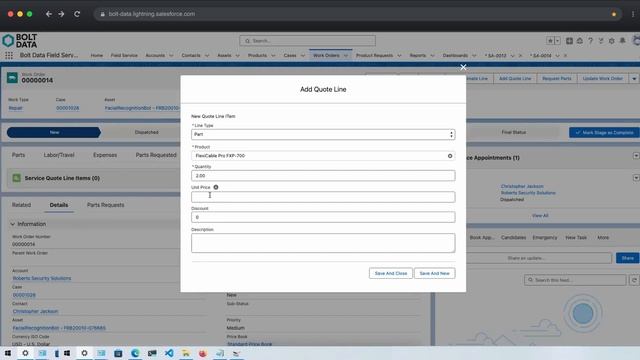This screenshot has height=360, width=640.
Task: Reload the browser page
Action: (77, 14)
